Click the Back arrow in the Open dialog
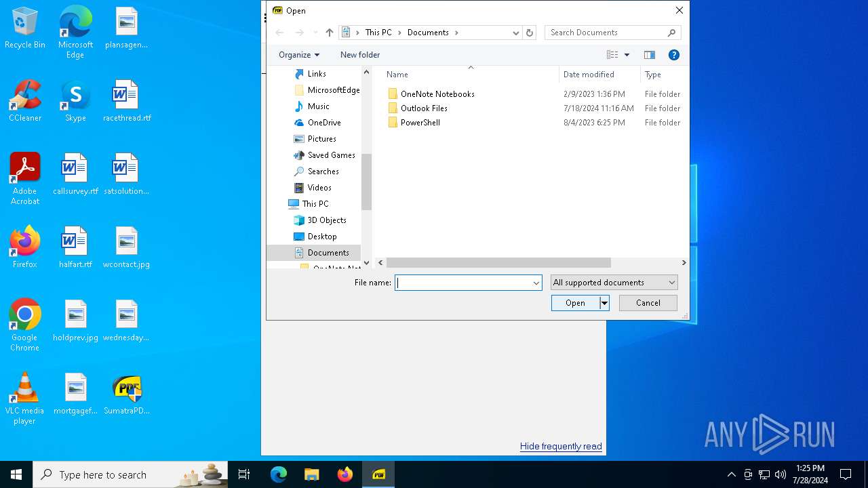 coord(279,33)
